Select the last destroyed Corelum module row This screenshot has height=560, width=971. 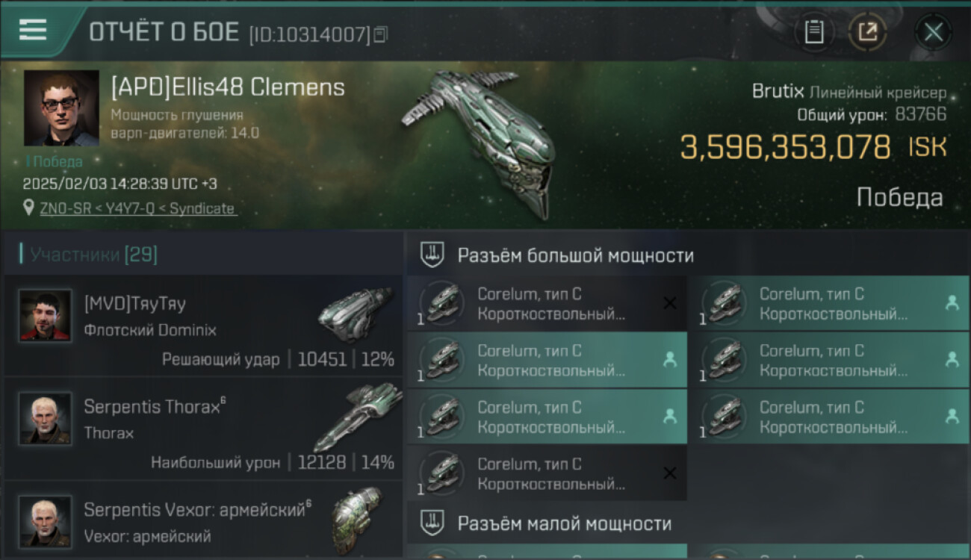click(547, 473)
